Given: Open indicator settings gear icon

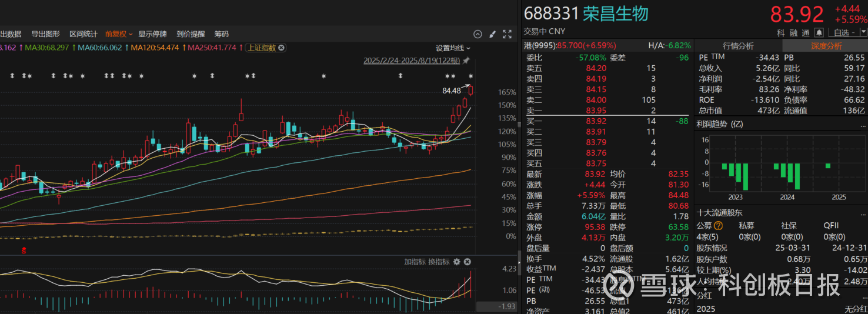Looking at the screenshot, I should pos(456,262).
